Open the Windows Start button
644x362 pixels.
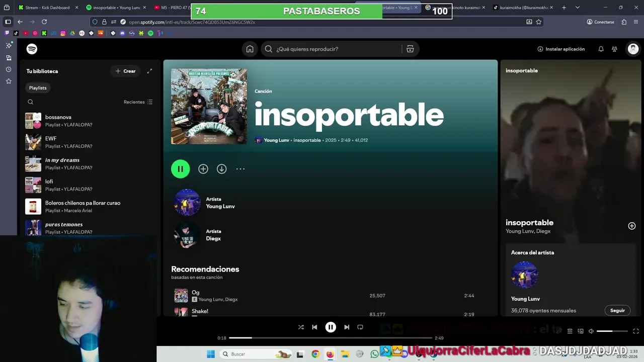(x=211, y=354)
